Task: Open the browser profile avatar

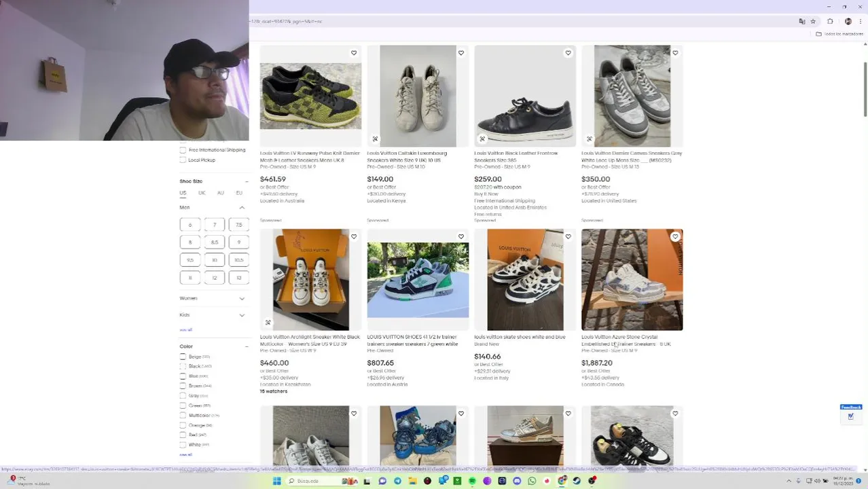Action: pos(848,22)
